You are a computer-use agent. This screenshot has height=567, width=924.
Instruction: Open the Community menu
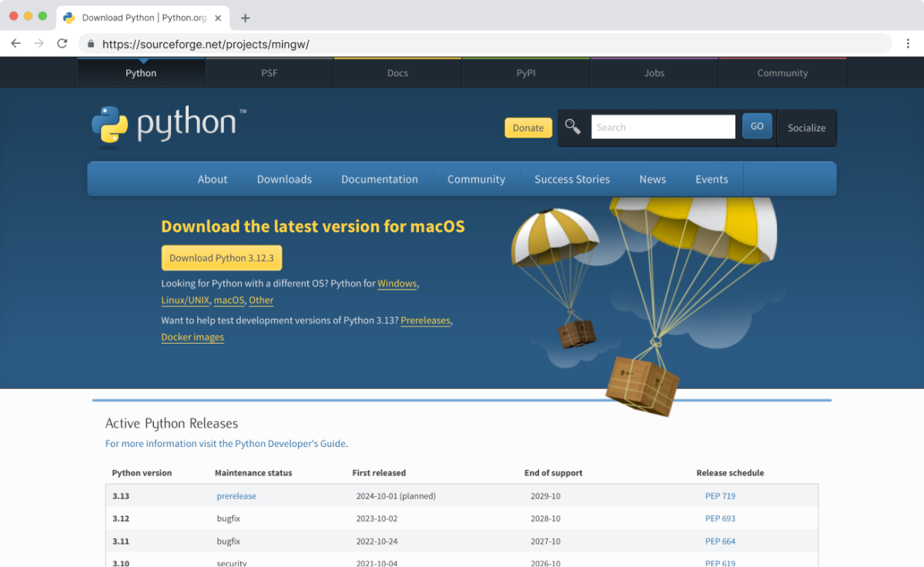pyautogui.click(x=476, y=179)
